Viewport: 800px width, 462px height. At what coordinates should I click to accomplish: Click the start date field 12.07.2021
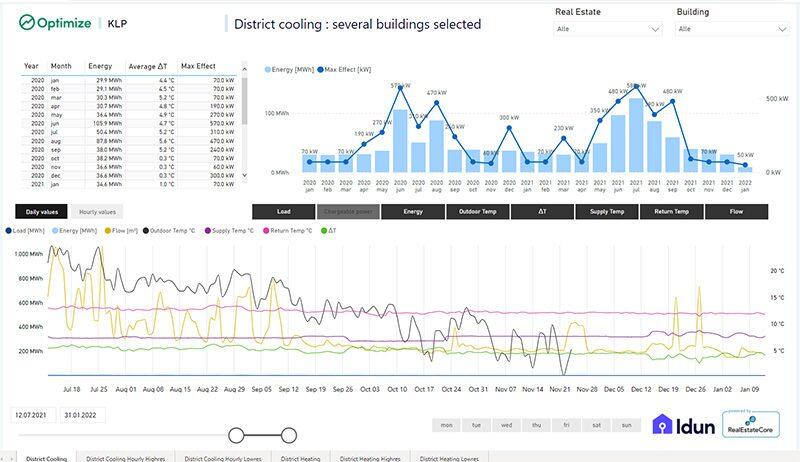point(31,415)
